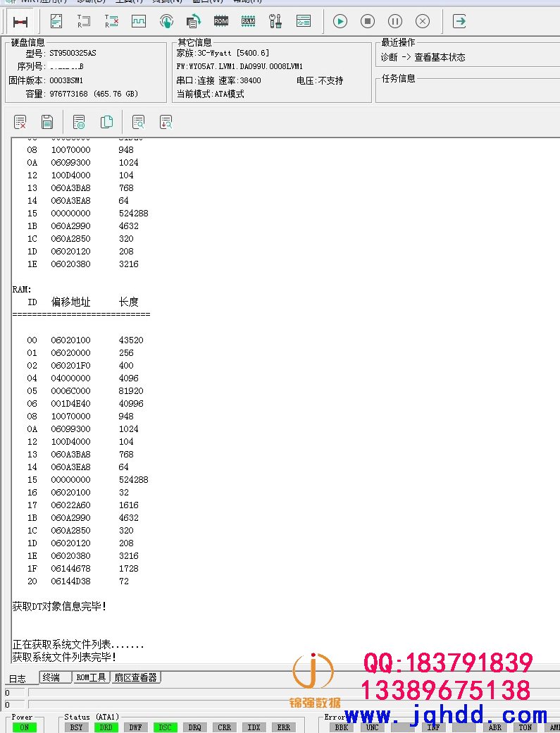The image size is (560, 733).
Task: Select RAM row 16 with length 32
Action: pyautogui.click(x=77, y=492)
